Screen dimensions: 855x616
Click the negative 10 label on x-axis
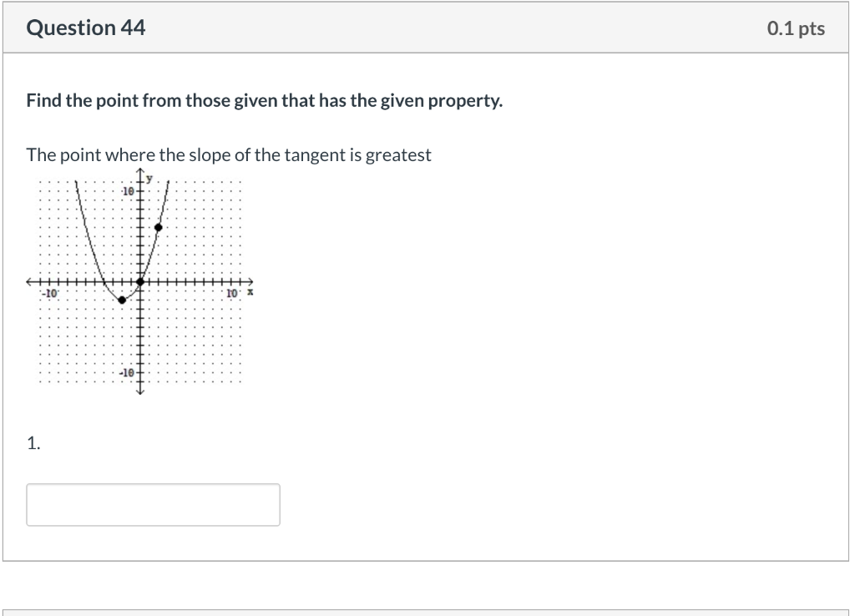[50, 294]
